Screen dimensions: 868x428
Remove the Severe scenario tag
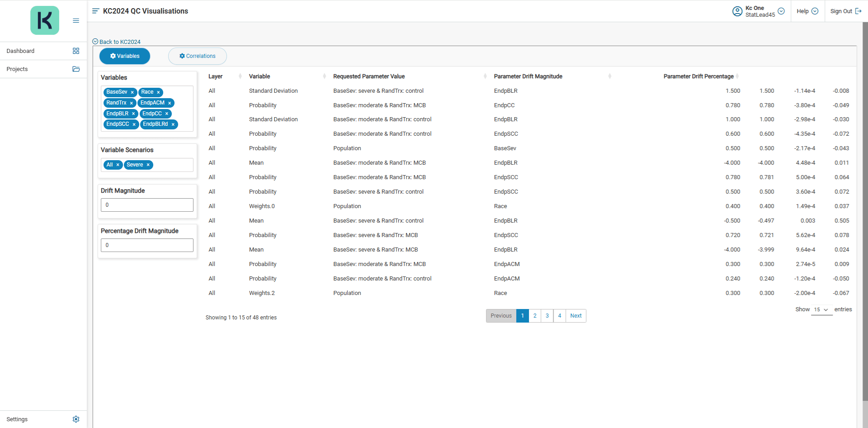point(148,165)
